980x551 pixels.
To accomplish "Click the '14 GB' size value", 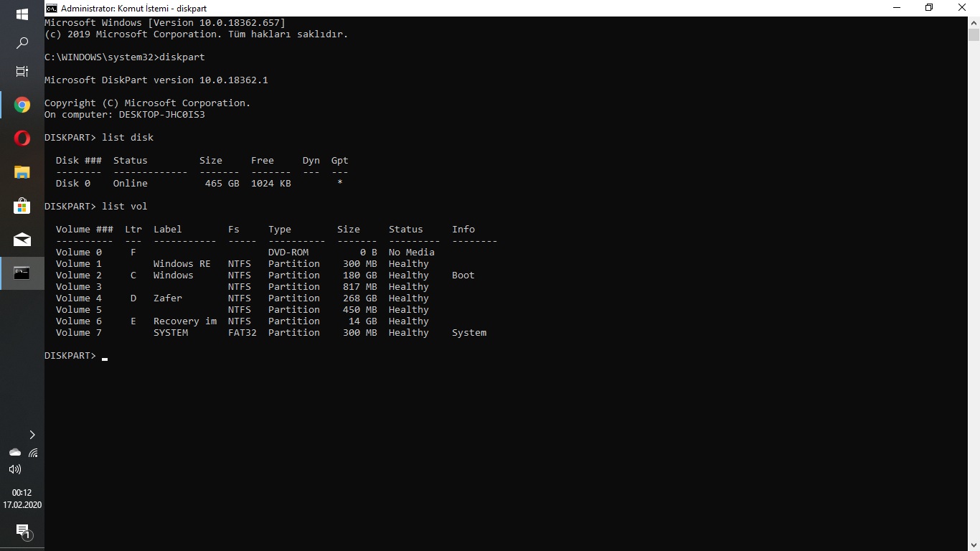I will (x=363, y=321).
